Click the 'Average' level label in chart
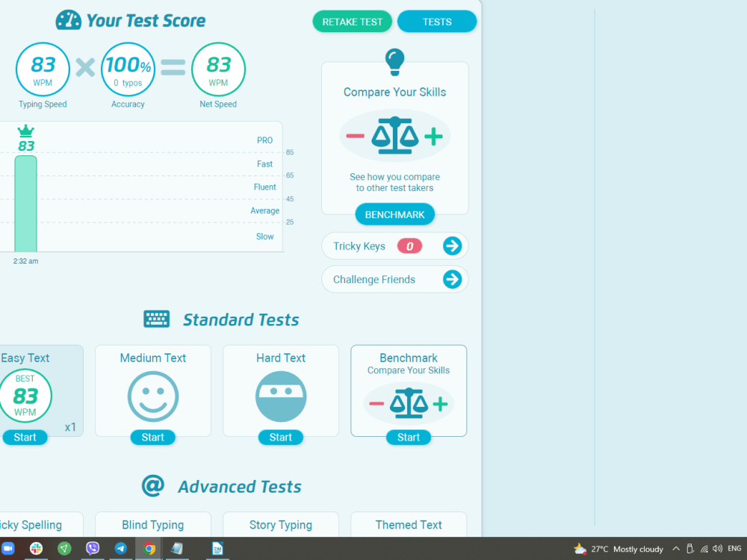Screen dimensions: 747x560 point(265,211)
